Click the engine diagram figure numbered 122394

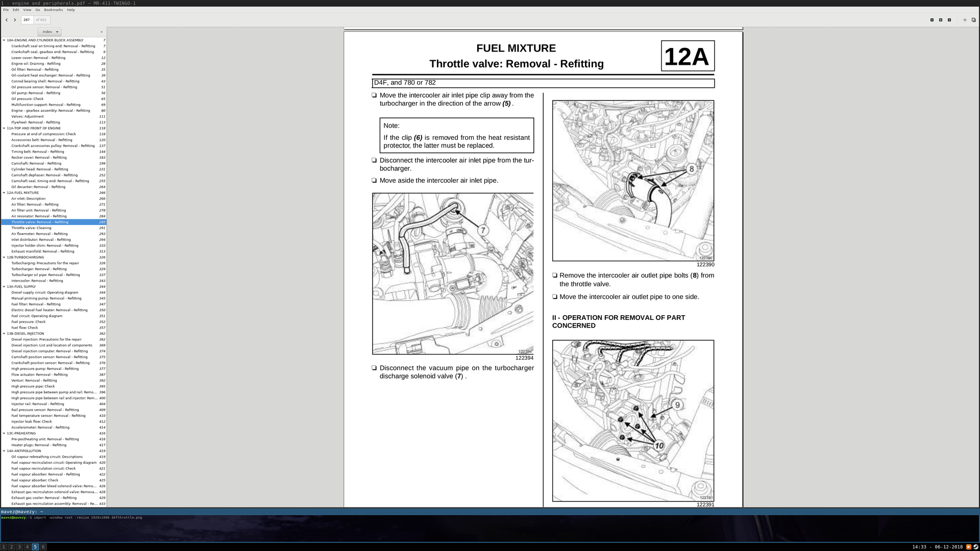coord(453,273)
